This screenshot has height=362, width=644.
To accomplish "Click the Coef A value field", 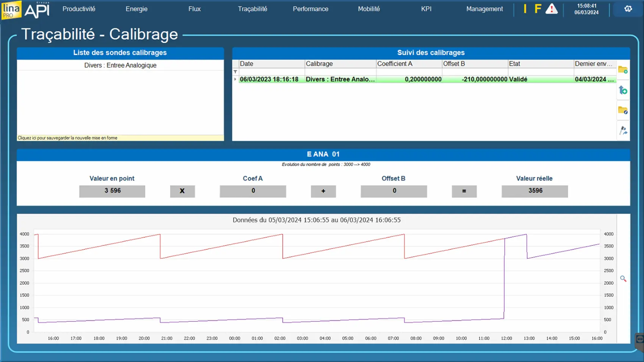I will [x=253, y=191].
